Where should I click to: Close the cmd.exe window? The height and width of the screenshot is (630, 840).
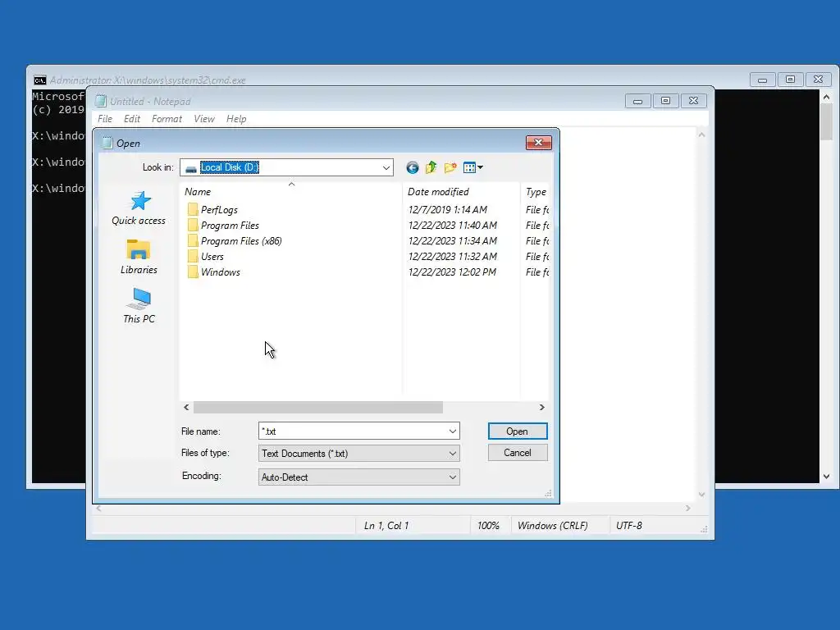point(818,80)
